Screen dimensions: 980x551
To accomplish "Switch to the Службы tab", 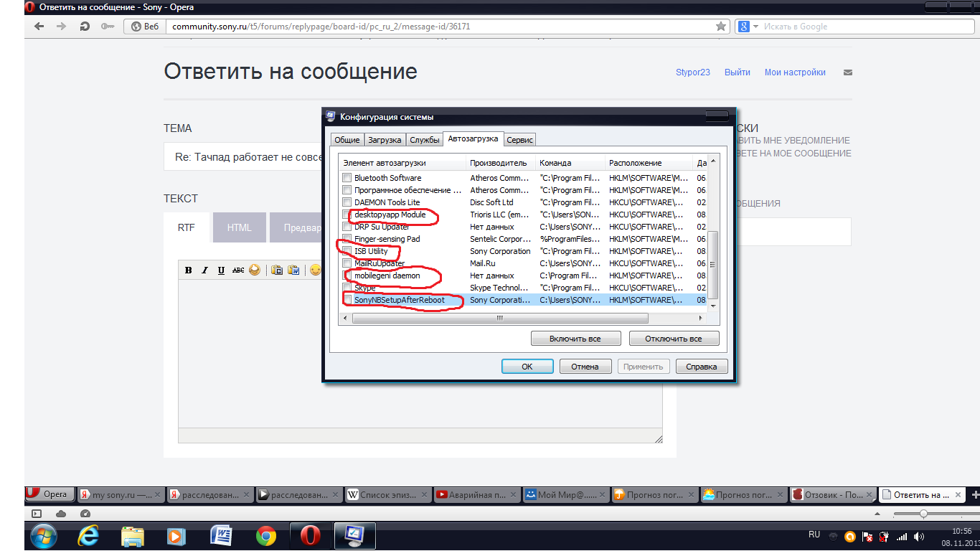I will pos(425,140).
